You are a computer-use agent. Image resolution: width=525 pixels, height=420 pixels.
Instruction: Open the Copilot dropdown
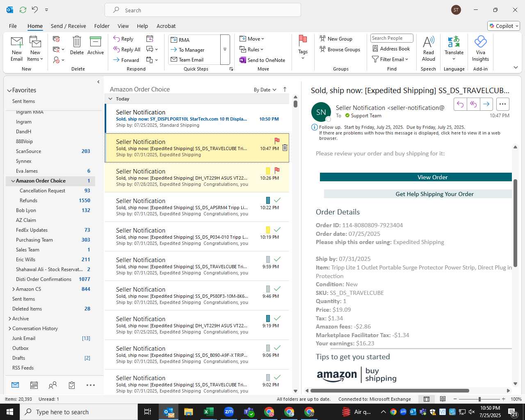504,26
